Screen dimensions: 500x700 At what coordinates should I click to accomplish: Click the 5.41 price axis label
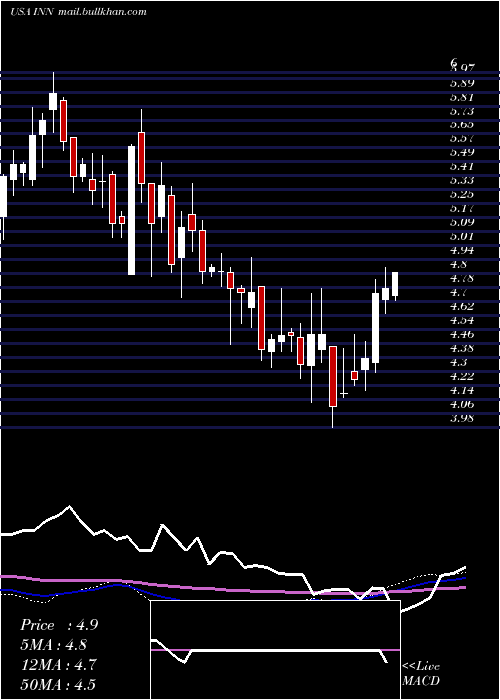click(x=462, y=167)
